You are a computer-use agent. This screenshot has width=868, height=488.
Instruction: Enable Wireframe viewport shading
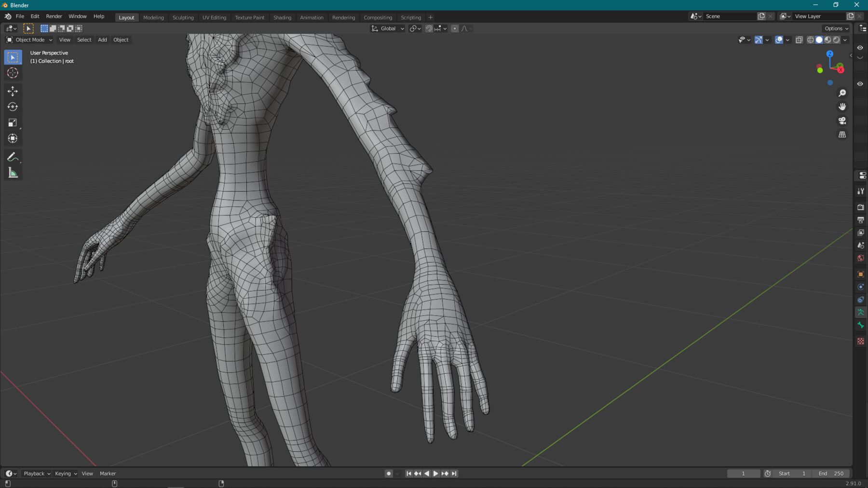[x=811, y=40]
